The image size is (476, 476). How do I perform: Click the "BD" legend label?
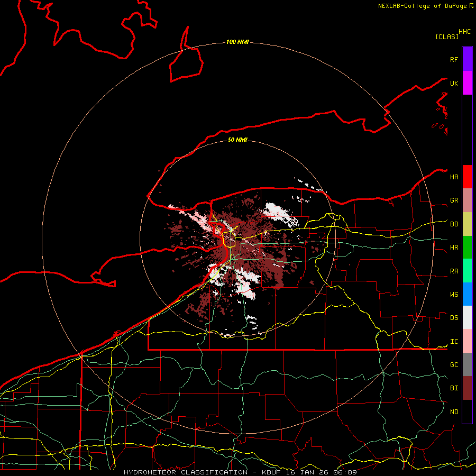(x=454, y=224)
